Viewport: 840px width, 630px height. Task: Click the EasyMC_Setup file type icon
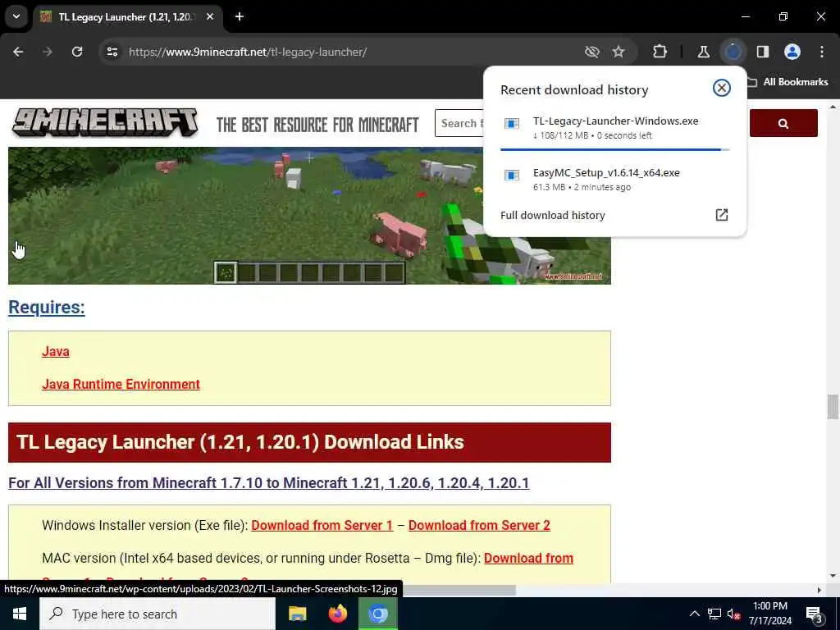pos(512,176)
